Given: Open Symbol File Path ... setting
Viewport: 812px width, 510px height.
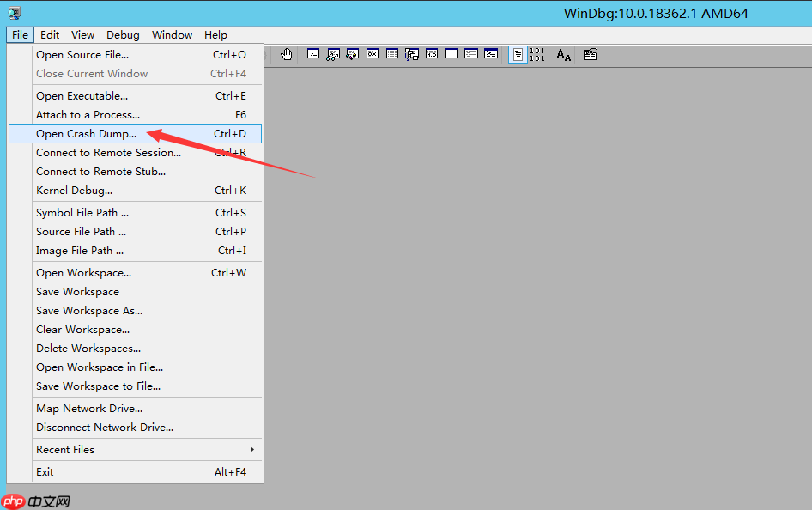Looking at the screenshot, I should pos(135,213).
